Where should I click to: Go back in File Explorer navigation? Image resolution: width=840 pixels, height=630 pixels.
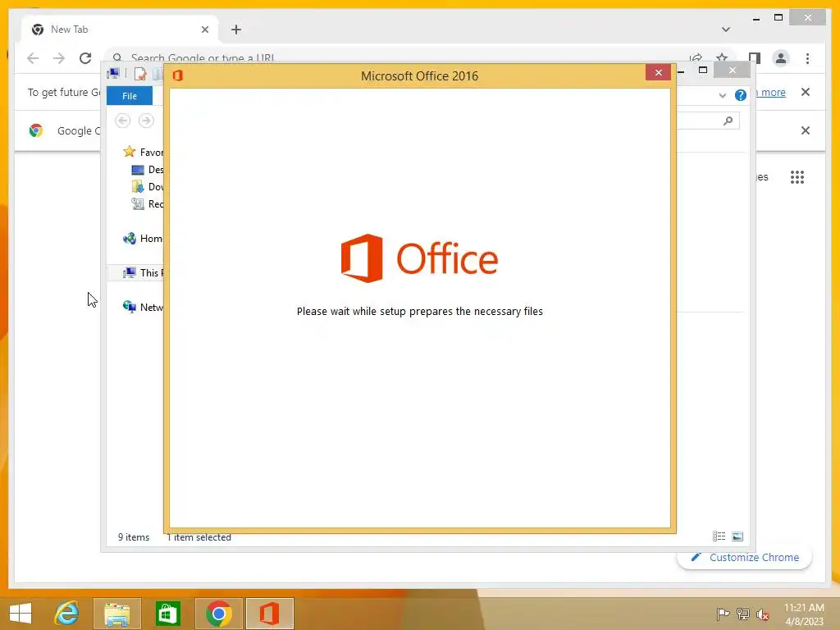[x=123, y=121]
